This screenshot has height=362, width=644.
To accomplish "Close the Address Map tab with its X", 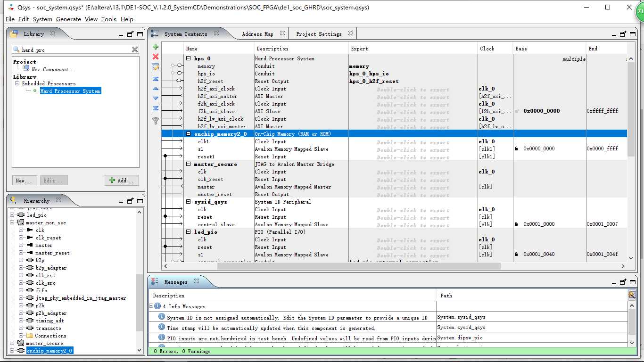I will pos(282,33).
